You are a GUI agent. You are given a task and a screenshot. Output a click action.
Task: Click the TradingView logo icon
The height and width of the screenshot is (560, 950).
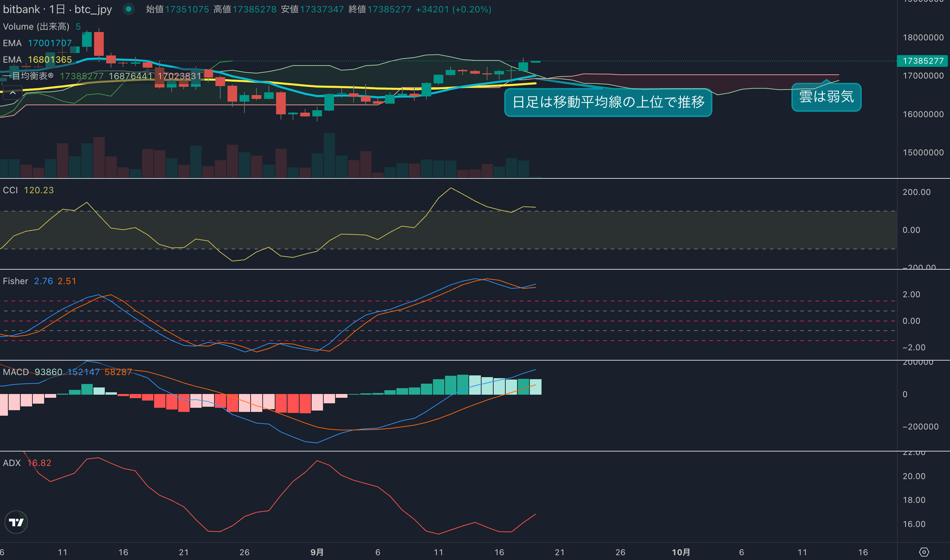pos(16,522)
